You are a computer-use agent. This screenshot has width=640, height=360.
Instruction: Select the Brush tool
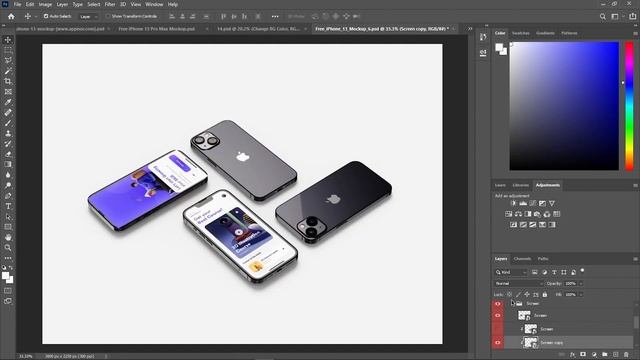[x=8, y=123]
